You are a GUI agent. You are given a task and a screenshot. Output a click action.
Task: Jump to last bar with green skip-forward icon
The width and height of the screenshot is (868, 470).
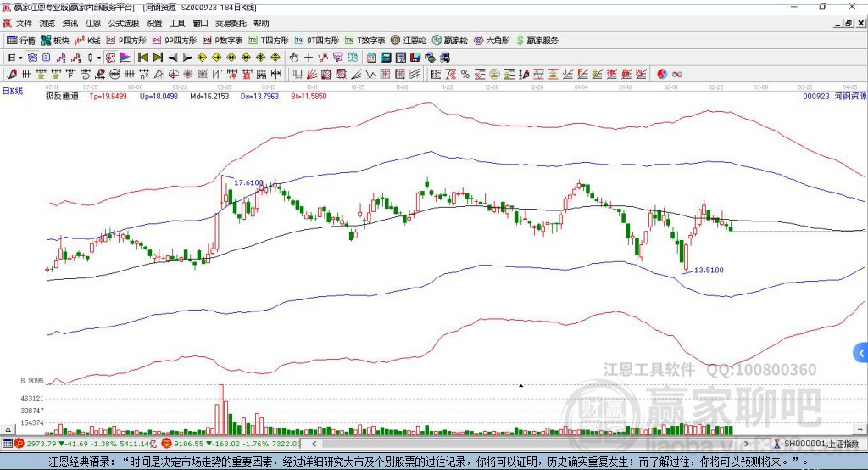(158, 58)
